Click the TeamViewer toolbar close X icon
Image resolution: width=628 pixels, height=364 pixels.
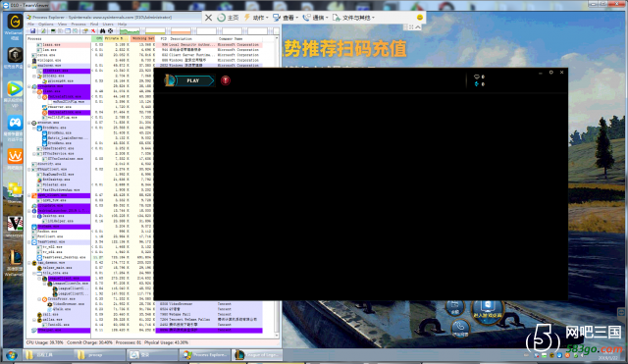coord(208,18)
